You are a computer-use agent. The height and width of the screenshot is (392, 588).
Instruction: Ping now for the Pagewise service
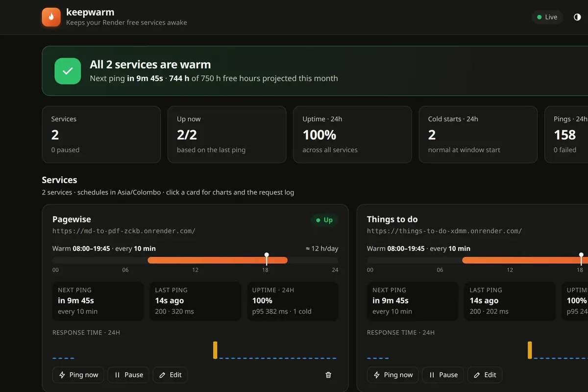(79, 375)
